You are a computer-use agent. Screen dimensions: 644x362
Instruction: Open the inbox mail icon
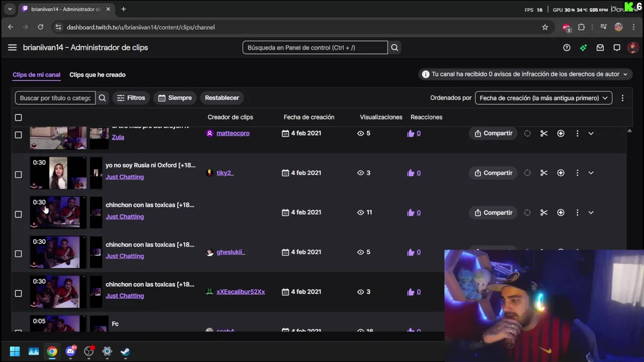[x=600, y=48]
